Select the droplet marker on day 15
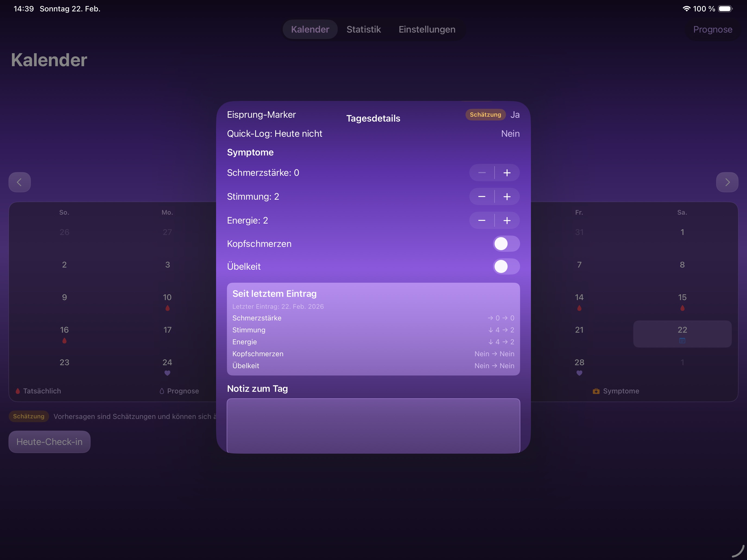Viewport: 747px width, 560px height. coord(682,308)
